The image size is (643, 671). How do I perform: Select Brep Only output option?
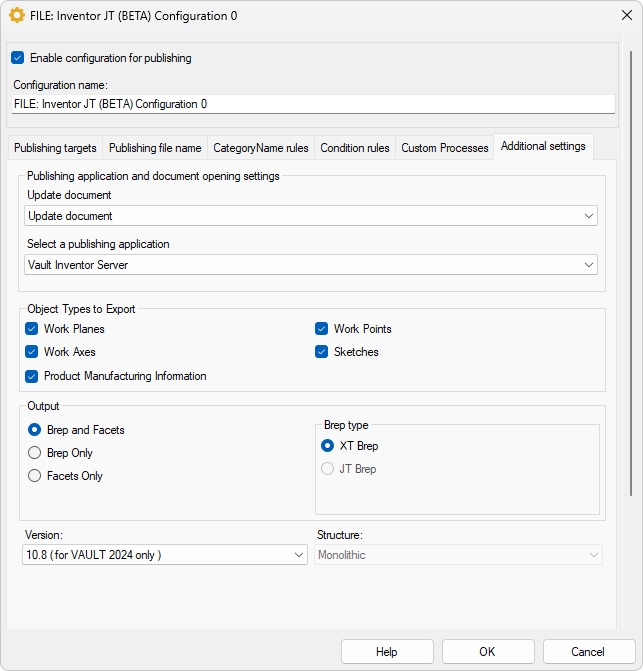(35, 453)
